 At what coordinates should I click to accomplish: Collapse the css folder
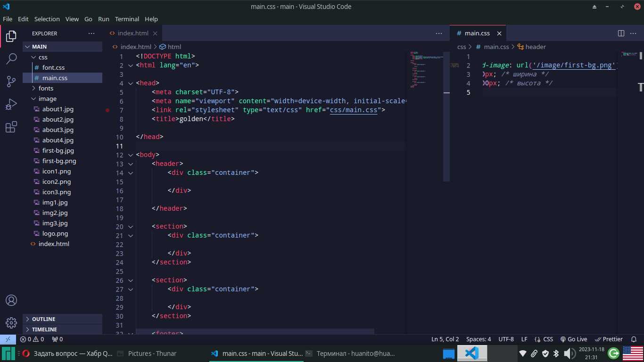tap(62, 57)
